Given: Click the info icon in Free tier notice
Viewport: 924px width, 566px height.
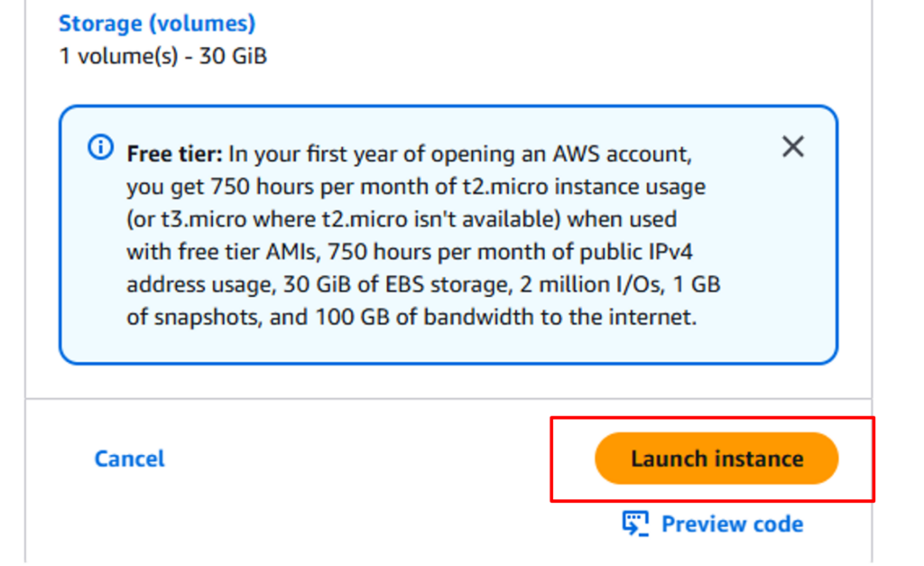Looking at the screenshot, I should coord(101,147).
